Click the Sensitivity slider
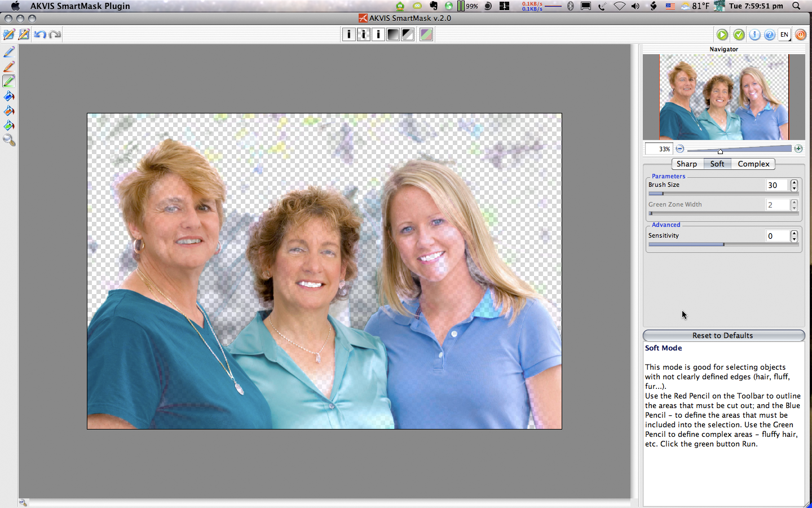The image size is (812, 508). (x=723, y=244)
